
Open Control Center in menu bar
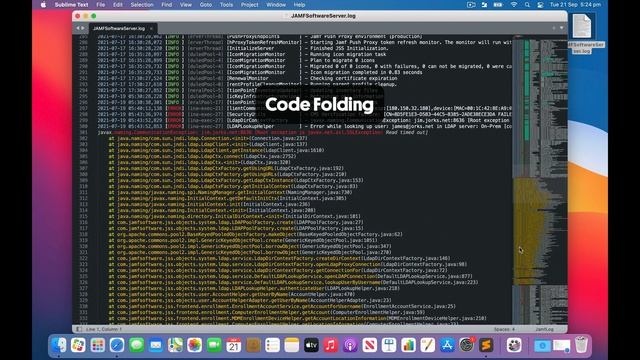[540, 5]
